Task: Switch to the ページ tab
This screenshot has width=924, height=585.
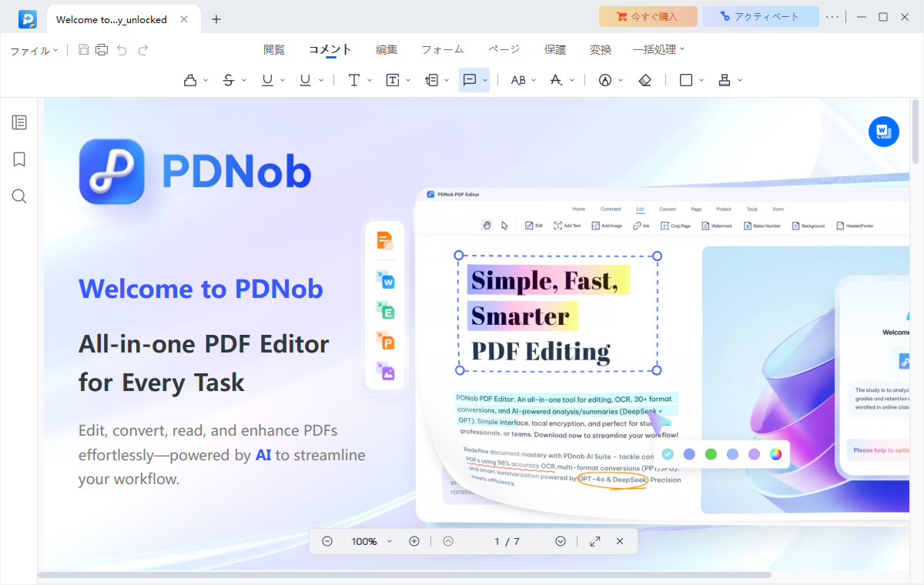Action: [x=504, y=49]
